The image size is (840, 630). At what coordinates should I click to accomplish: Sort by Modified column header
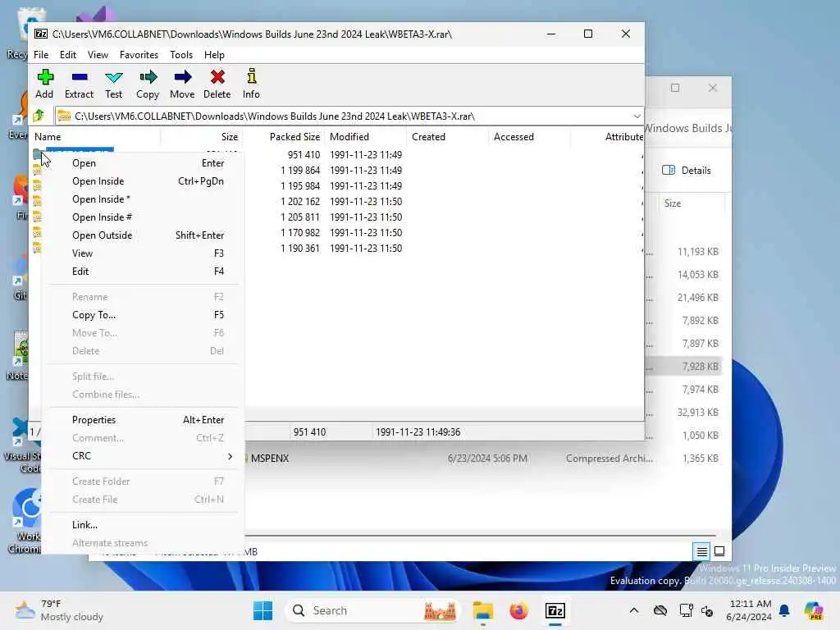coord(365,137)
